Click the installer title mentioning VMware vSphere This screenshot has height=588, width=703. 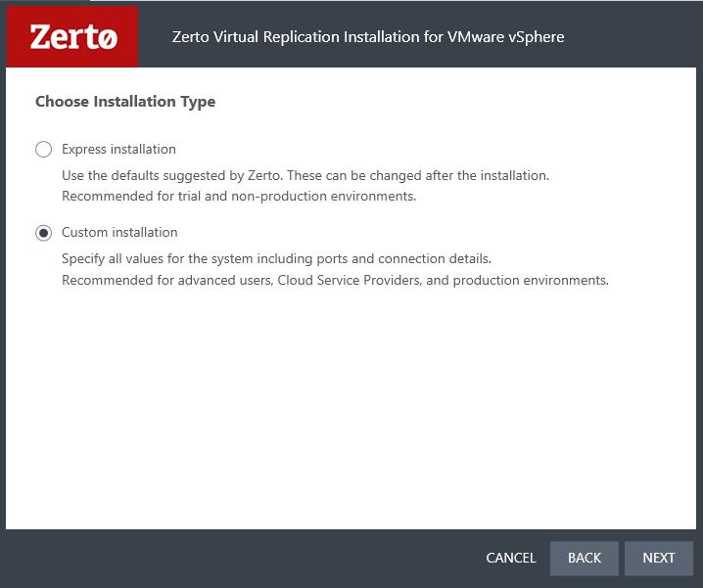[368, 37]
